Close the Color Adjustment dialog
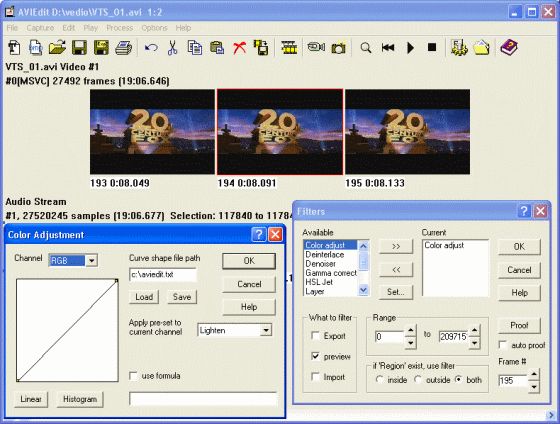 click(x=275, y=235)
